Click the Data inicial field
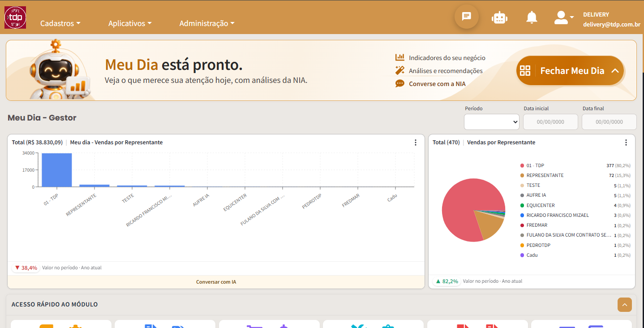 click(x=550, y=122)
